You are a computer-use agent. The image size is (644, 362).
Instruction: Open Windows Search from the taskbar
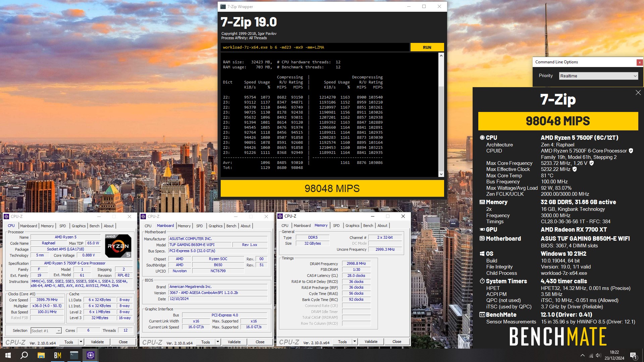coord(24,355)
